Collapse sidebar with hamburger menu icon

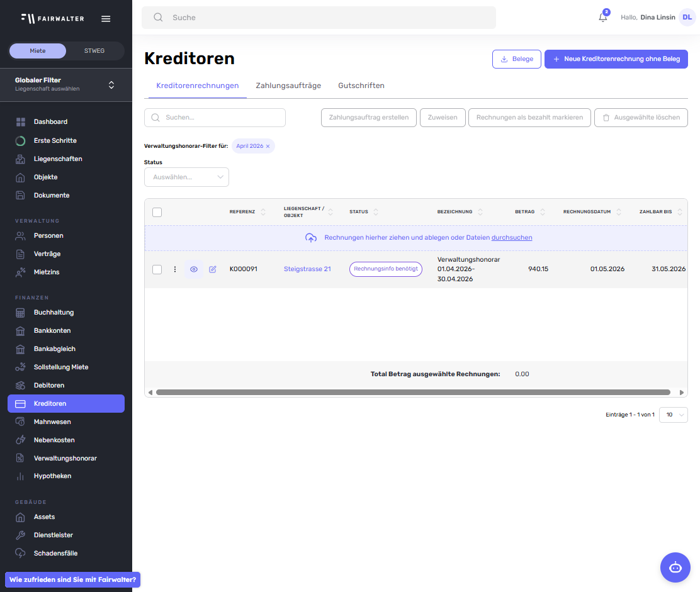[x=106, y=19]
